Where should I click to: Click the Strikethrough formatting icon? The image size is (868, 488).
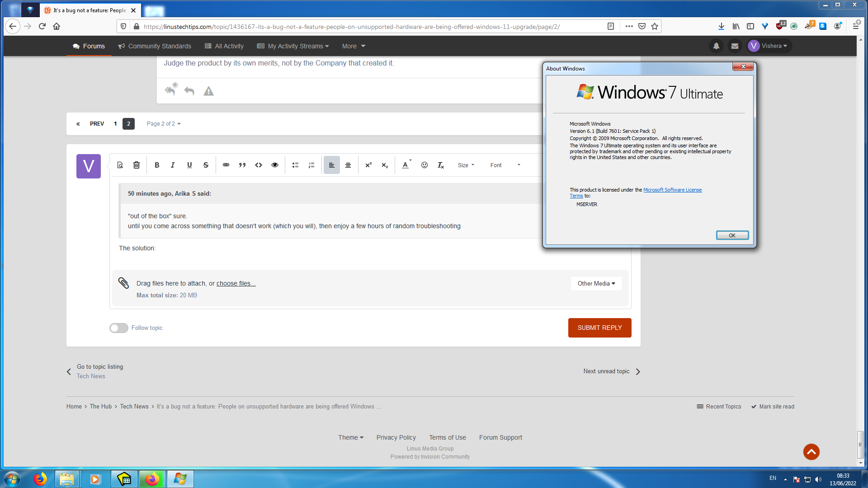click(x=206, y=165)
